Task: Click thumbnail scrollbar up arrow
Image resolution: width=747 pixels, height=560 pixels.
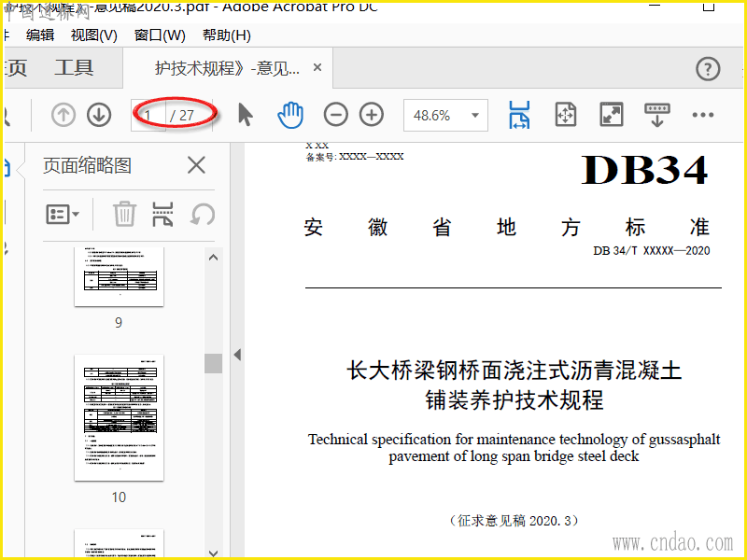Action: coord(214,258)
